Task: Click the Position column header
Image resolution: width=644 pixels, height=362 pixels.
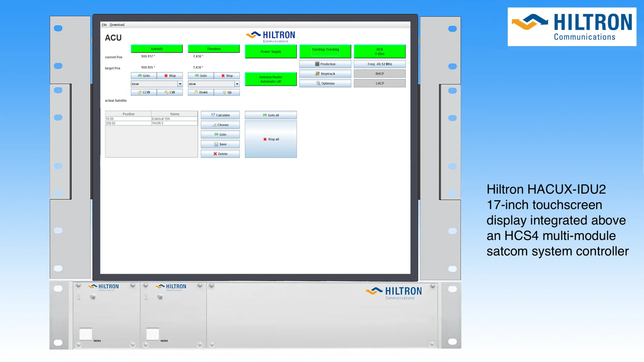Action: click(128, 114)
